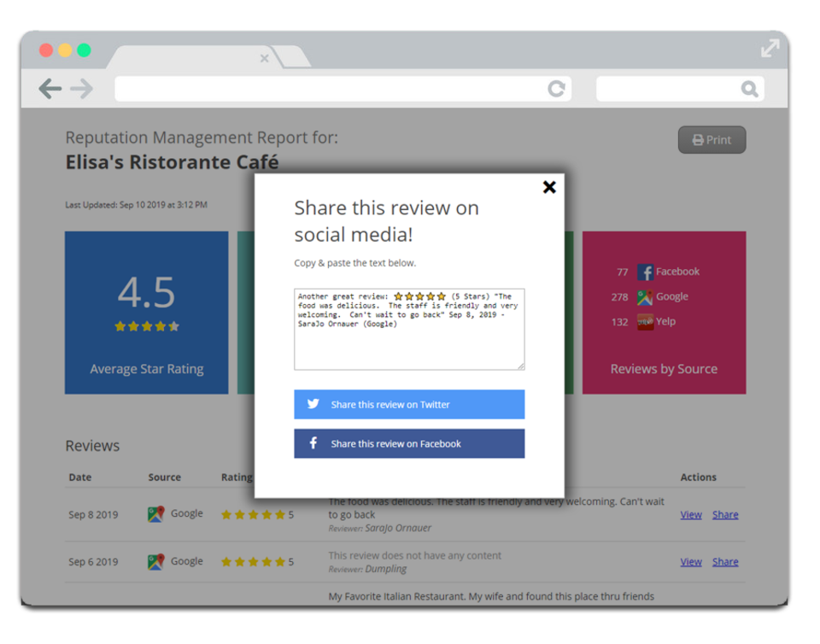Click the Facebook f icon in share button
This screenshot has width=820, height=644.
click(313, 443)
